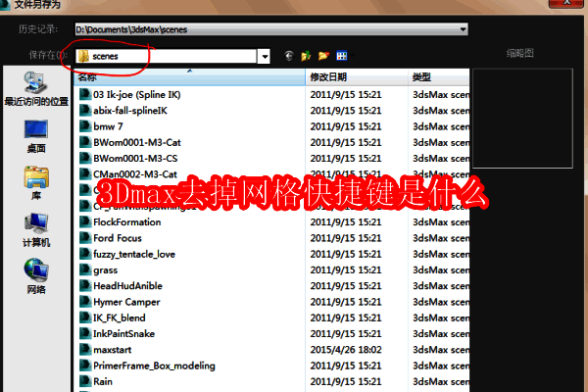Open Libraries (库) in sidebar
This screenshot has width=588, height=392.
(x=36, y=181)
